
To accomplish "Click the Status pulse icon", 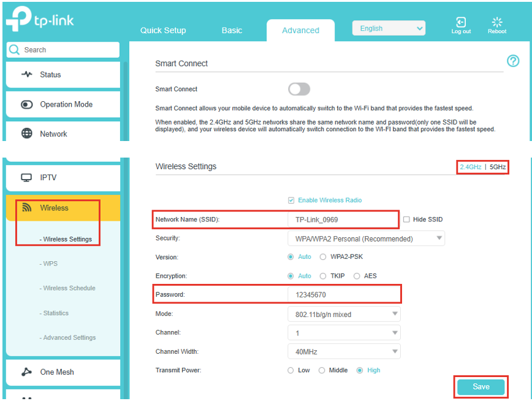I will pyautogui.click(x=26, y=75).
